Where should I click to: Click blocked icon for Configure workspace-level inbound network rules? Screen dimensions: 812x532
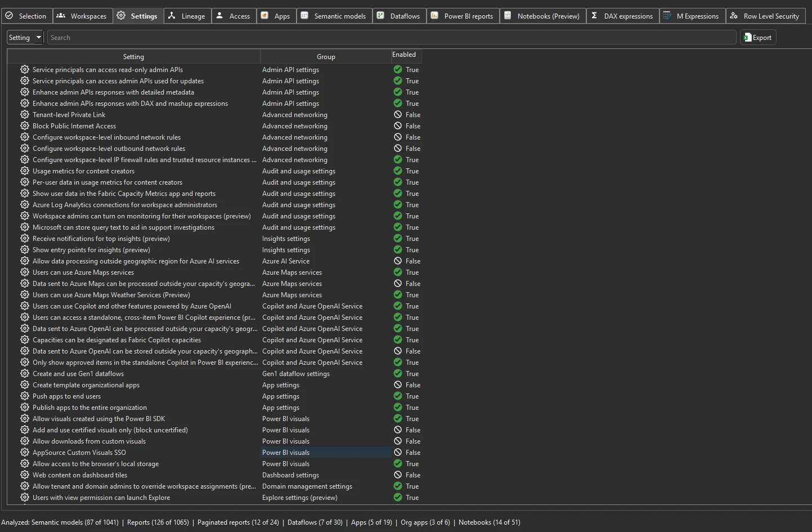(x=398, y=137)
